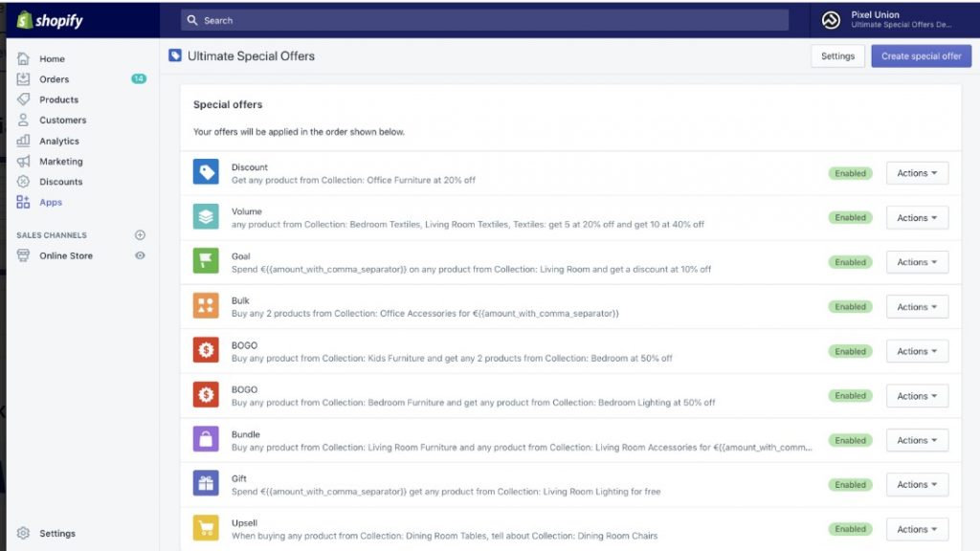
Task: Click the Home house icon
Action: tap(23, 58)
